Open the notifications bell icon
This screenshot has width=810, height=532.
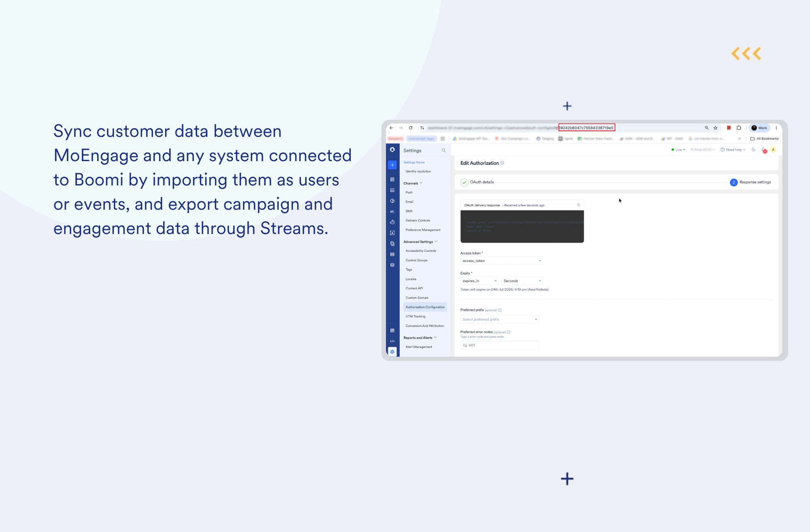(x=764, y=150)
